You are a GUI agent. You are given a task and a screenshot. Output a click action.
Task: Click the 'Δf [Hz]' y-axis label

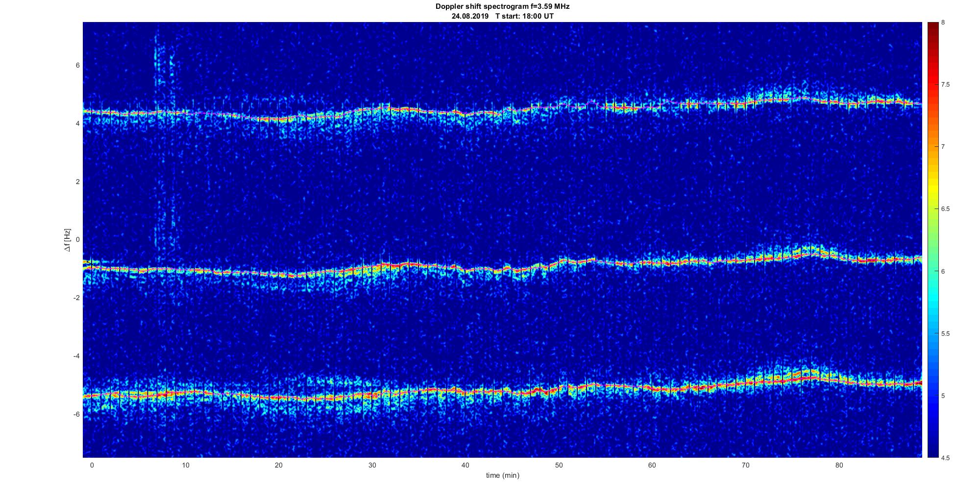[x=67, y=240]
